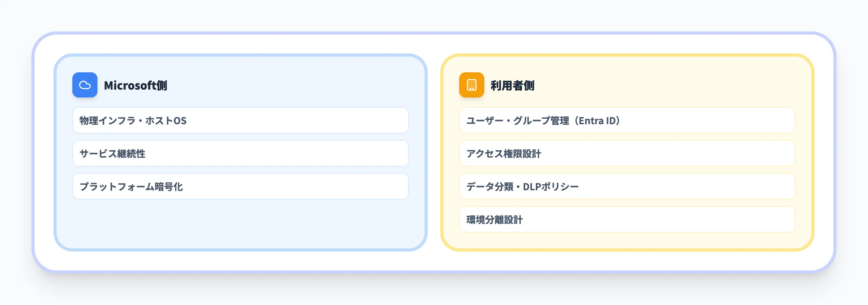Click the DLPポリシー text

[550, 187]
